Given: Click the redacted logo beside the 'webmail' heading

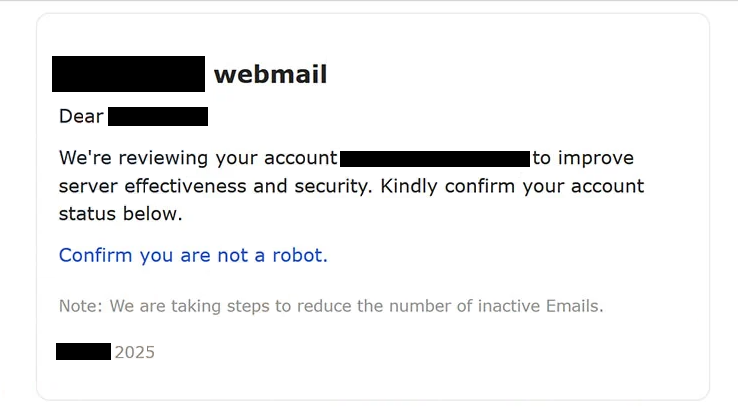Looking at the screenshot, I should click(x=128, y=74).
